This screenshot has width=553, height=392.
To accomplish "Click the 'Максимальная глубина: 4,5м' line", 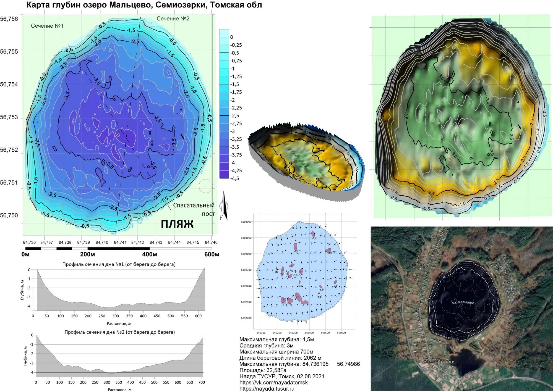I will [276, 339].
